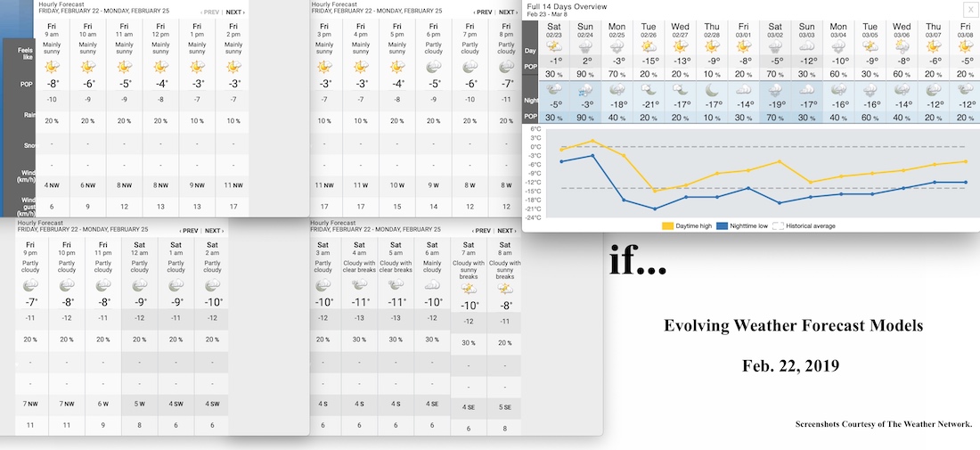This screenshot has width=980, height=450.
Task: Click the Night row label in the 14 Days Overview
Action: (x=529, y=100)
